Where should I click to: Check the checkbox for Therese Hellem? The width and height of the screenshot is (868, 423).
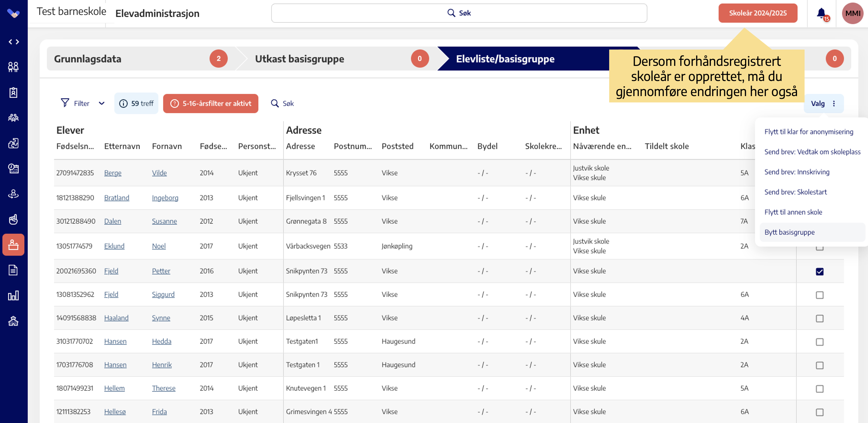click(819, 389)
